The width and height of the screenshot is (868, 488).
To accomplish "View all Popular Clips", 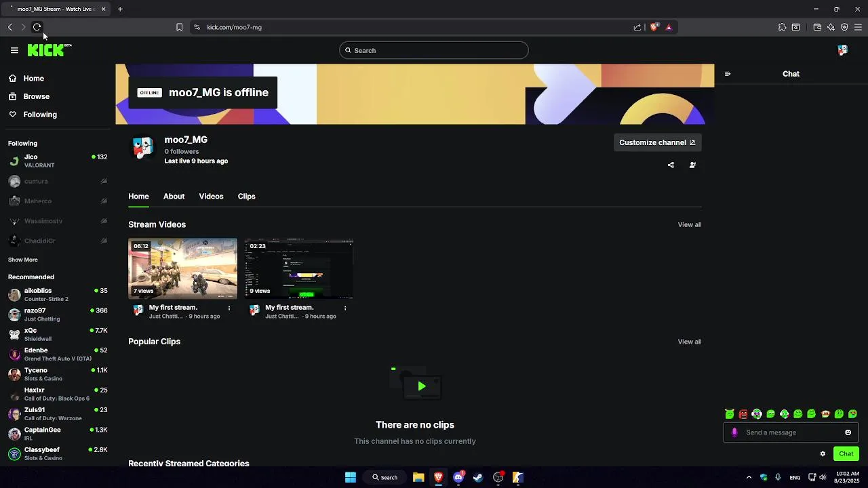I will click(x=690, y=342).
